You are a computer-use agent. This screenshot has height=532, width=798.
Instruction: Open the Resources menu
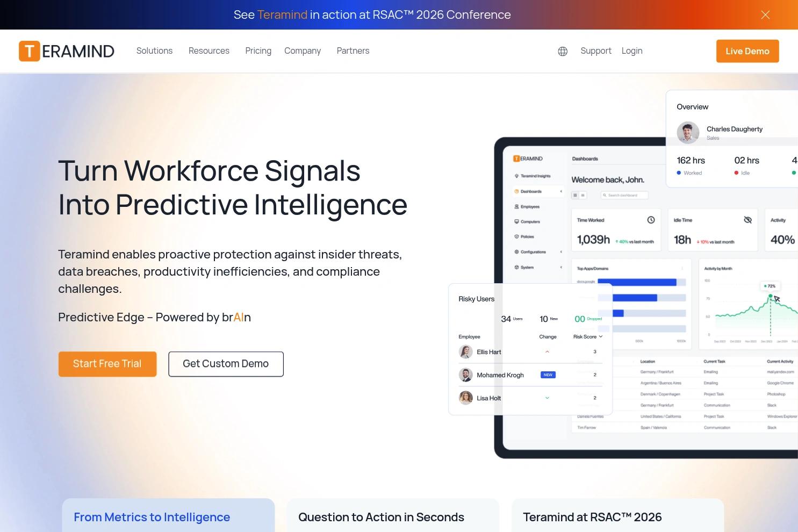coord(209,51)
